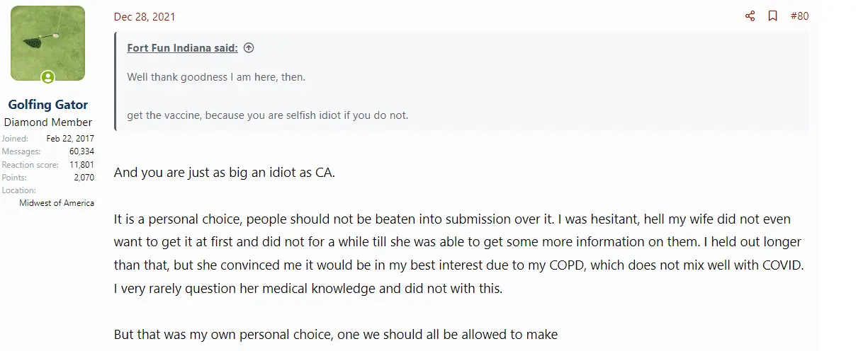Click "Fort Fun Indiana said:" quote link
Screen dimensions: 868x351
pos(182,48)
